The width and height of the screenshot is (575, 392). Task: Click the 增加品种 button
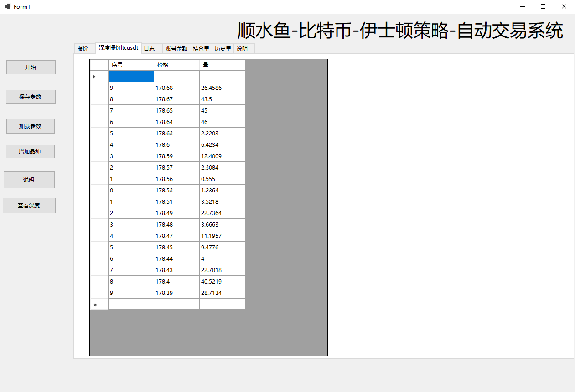click(30, 151)
